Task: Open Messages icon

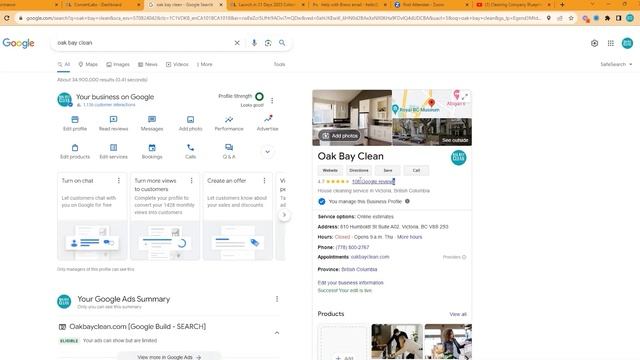Action: [152, 120]
